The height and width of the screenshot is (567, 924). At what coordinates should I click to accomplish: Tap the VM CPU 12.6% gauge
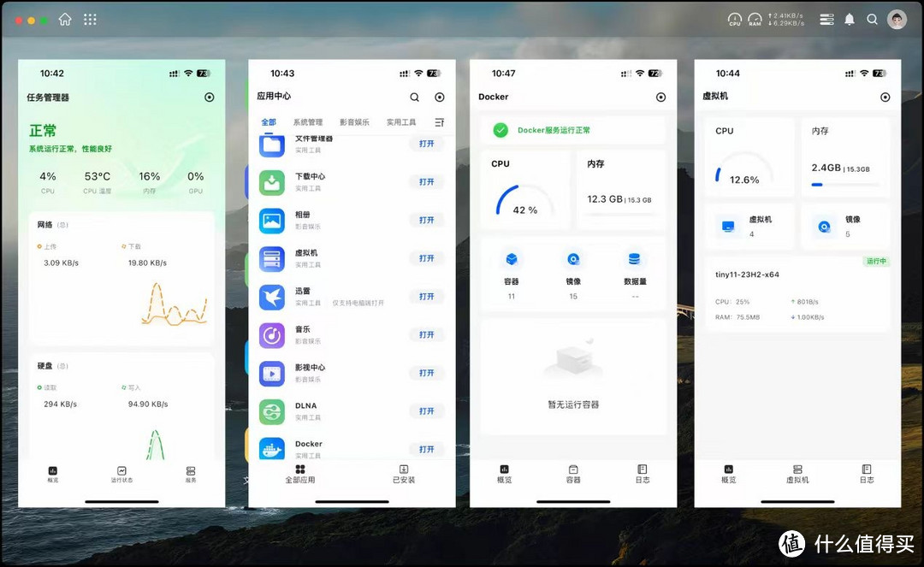pos(744,169)
